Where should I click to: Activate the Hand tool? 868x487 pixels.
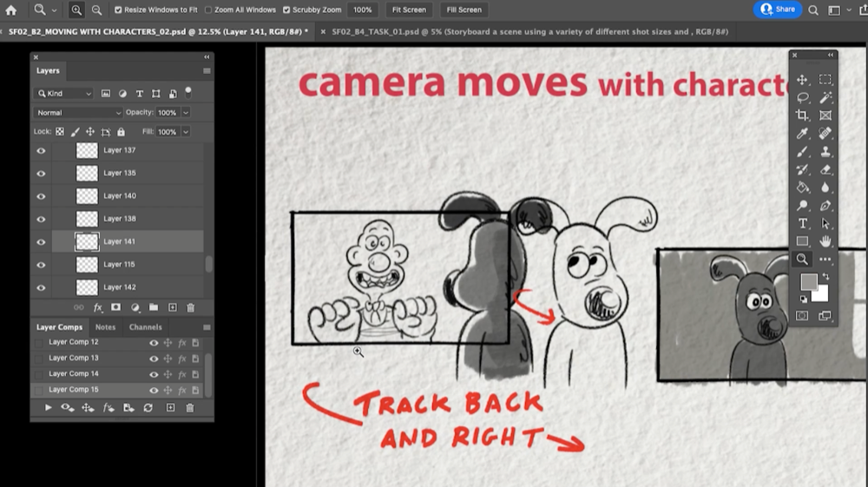825,241
